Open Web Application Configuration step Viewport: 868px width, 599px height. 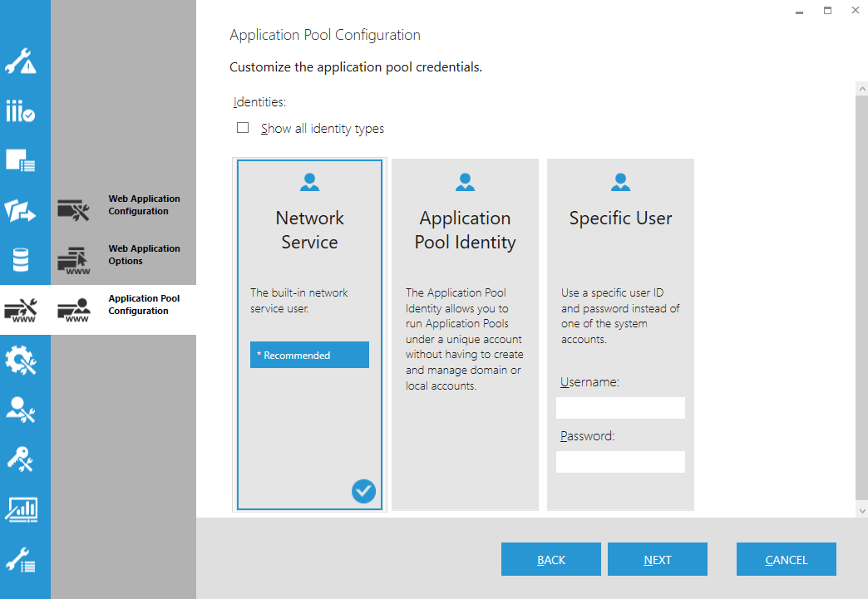click(123, 210)
